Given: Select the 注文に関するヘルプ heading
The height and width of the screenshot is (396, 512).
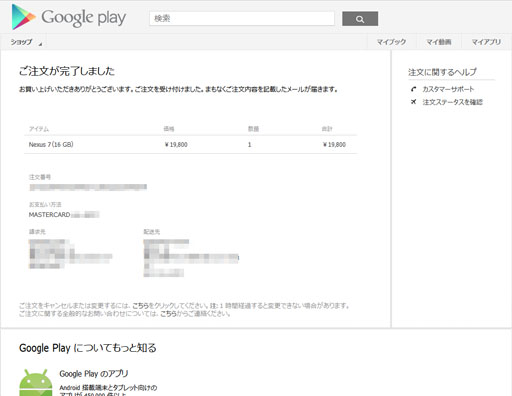Looking at the screenshot, I should [442, 72].
